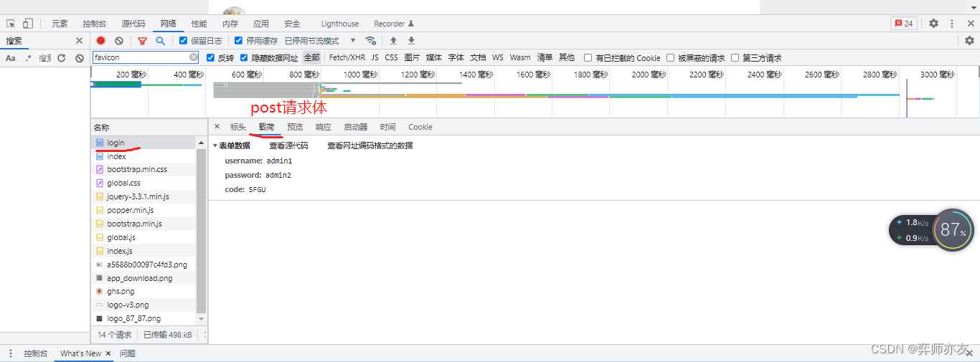This screenshot has width=980, height=362.
Task: Import HAR file with upload arrow
Action: click(x=393, y=41)
